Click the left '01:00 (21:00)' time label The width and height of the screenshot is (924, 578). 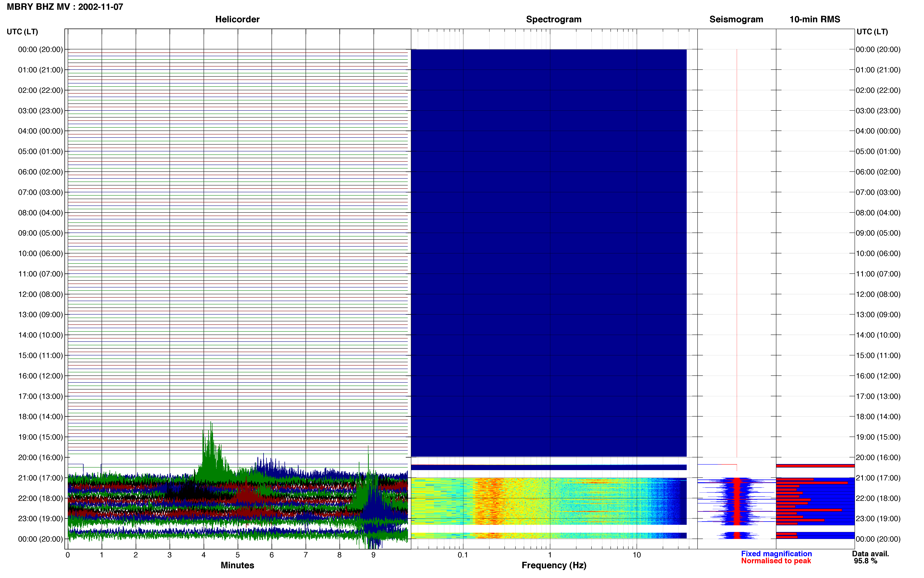pos(41,70)
